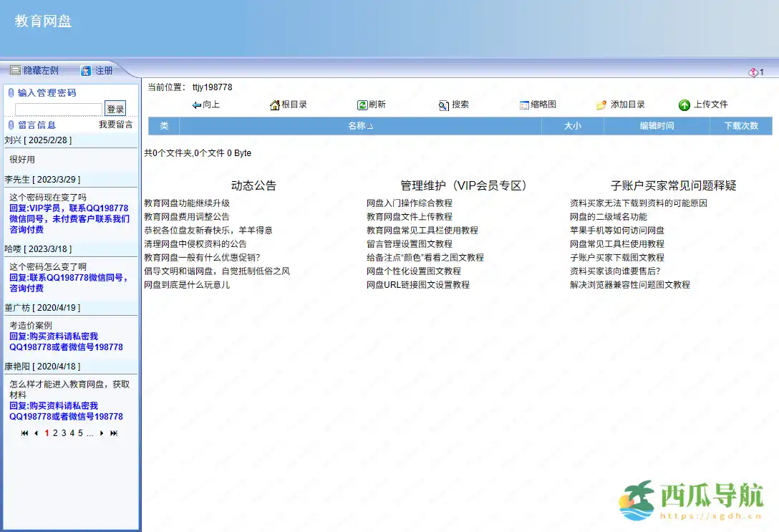Toggle 隐藏左侧 to hide the sidebar

[x=36, y=70]
